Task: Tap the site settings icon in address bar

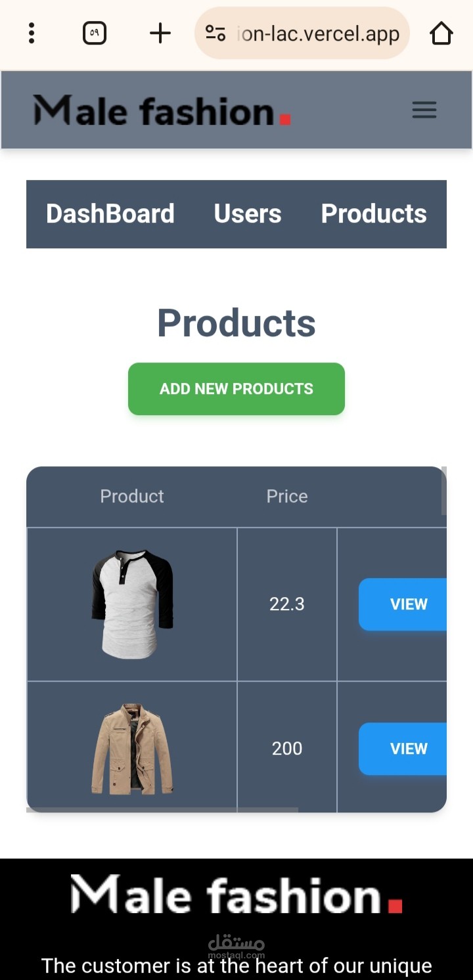Action: click(215, 33)
